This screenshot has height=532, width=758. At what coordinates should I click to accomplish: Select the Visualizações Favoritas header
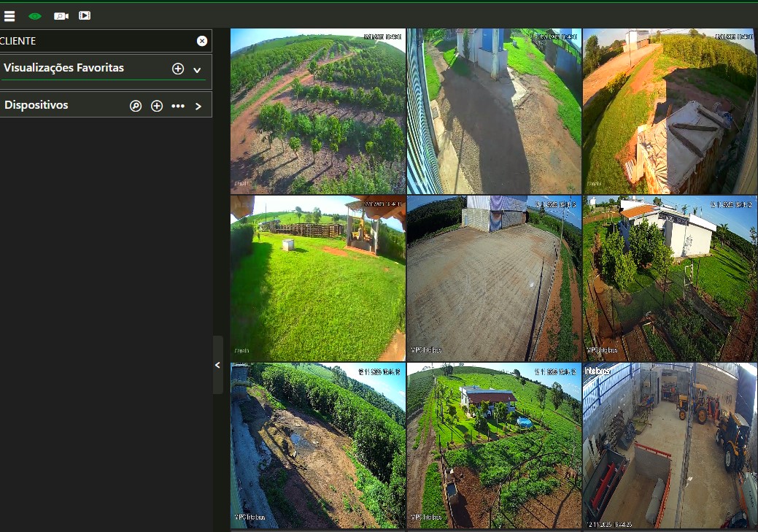tap(64, 68)
